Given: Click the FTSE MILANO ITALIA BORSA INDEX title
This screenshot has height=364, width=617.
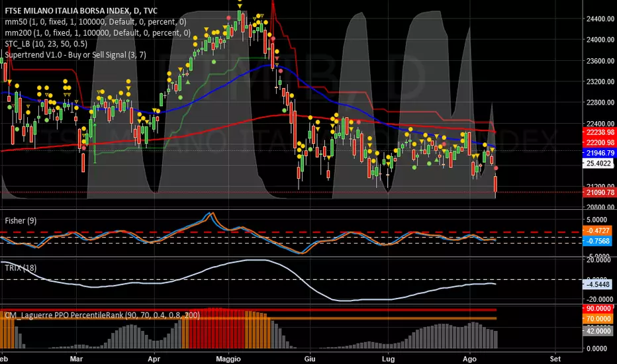Looking at the screenshot, I should 81,11.
